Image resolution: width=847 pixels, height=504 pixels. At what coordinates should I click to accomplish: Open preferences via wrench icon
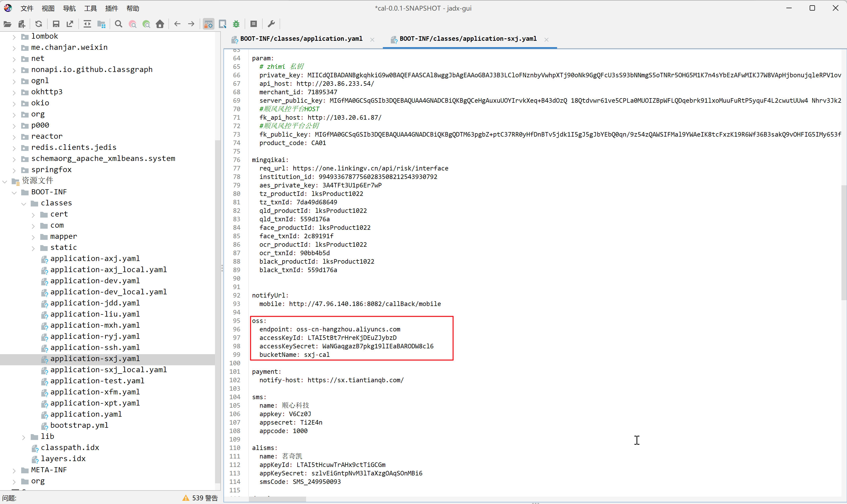pyautogui.click(x=271, y=24)
